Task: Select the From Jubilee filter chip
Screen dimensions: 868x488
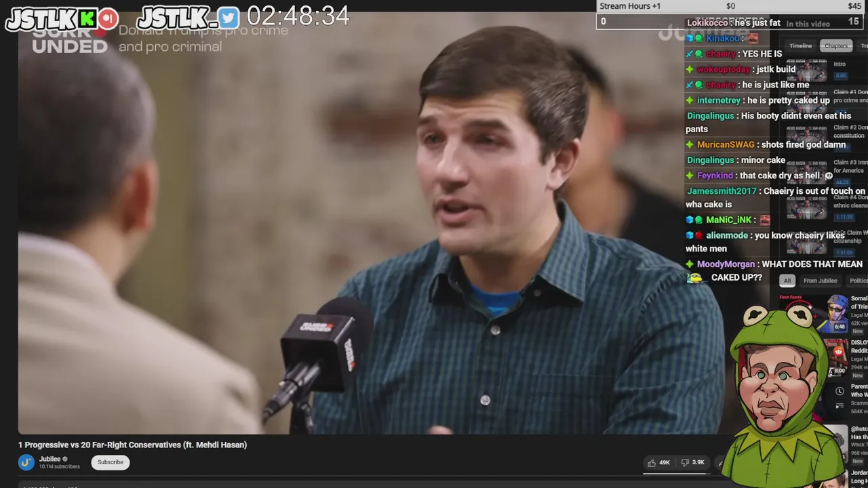Action: click(820, 281)
